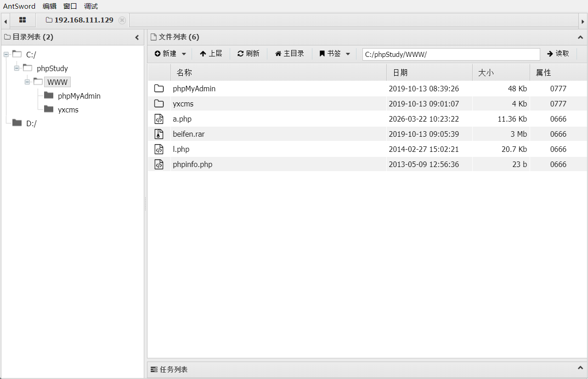This screenshot has height=379, width=588.
Task: Sort files by the 属性 column
Action: coord(559,72)
